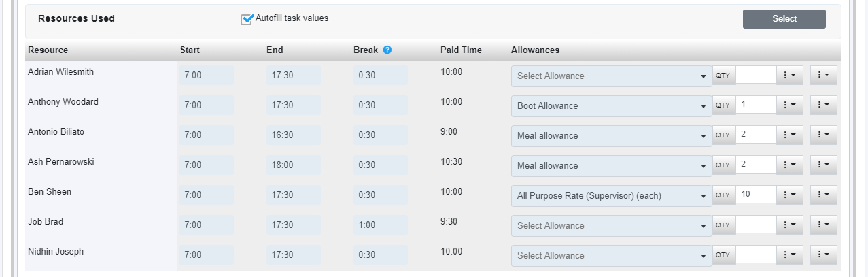Open Job Brad's row actions kebab menu
The width and height of the screenshot is (868, 277).
[x=823, y=225]
